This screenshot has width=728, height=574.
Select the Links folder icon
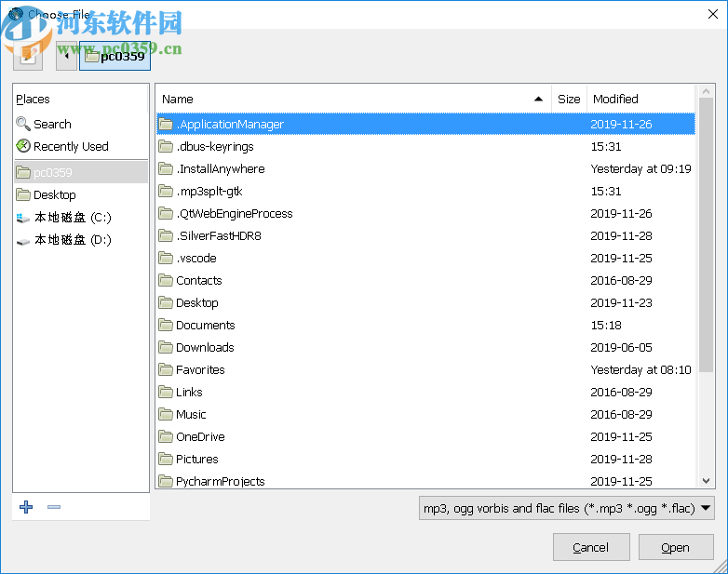(x=166, y=392)
